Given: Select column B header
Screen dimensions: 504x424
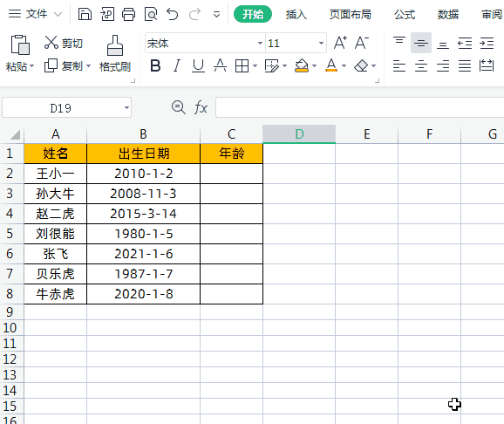Looking at the screenshot, I should (x=143, y=134).
